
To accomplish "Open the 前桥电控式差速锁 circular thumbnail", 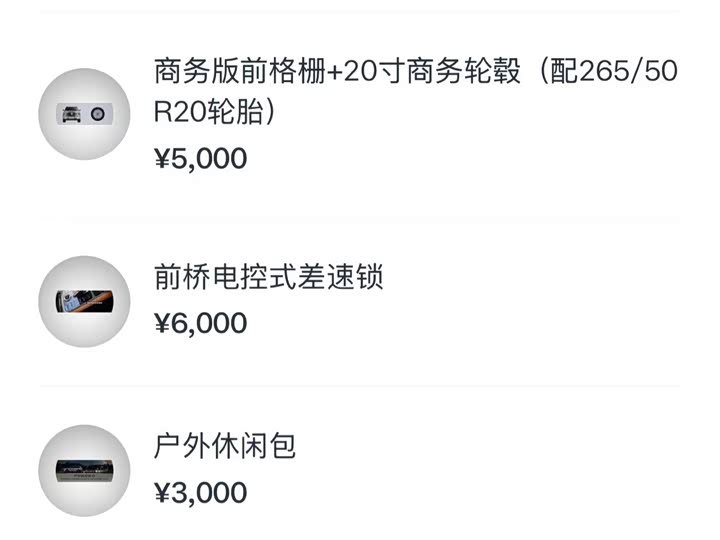I will [x=85, y=301].
